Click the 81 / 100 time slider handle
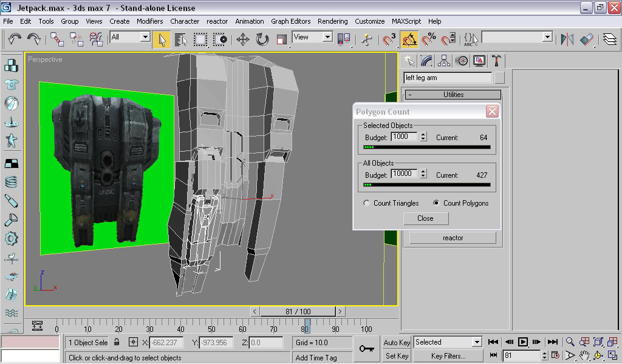The width and height of the screenshot is (622, 364). (x=298, y=312)
